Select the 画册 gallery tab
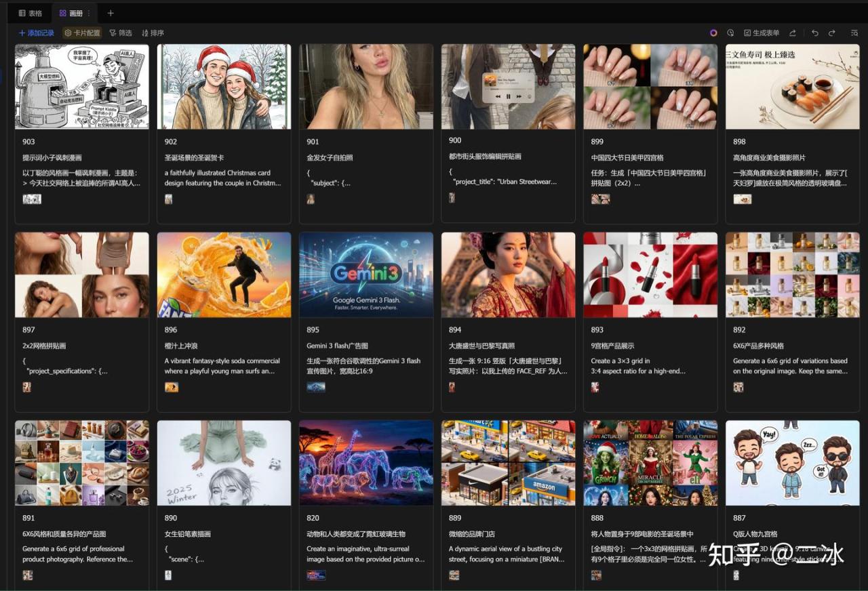The image size is (868, 591). click(71, 13)
